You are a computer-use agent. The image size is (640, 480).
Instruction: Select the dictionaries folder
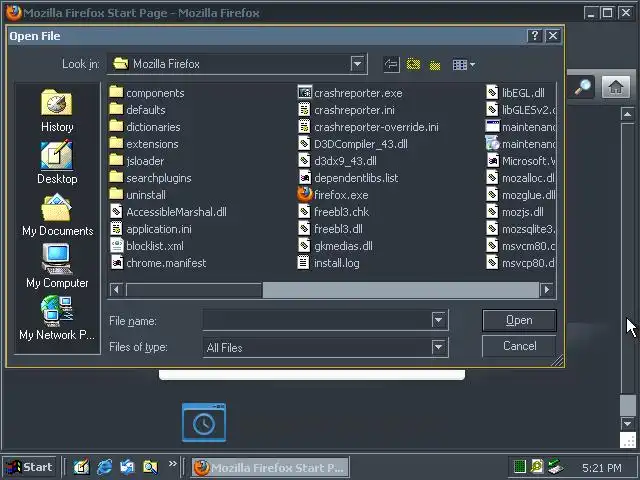pos(145,127)
